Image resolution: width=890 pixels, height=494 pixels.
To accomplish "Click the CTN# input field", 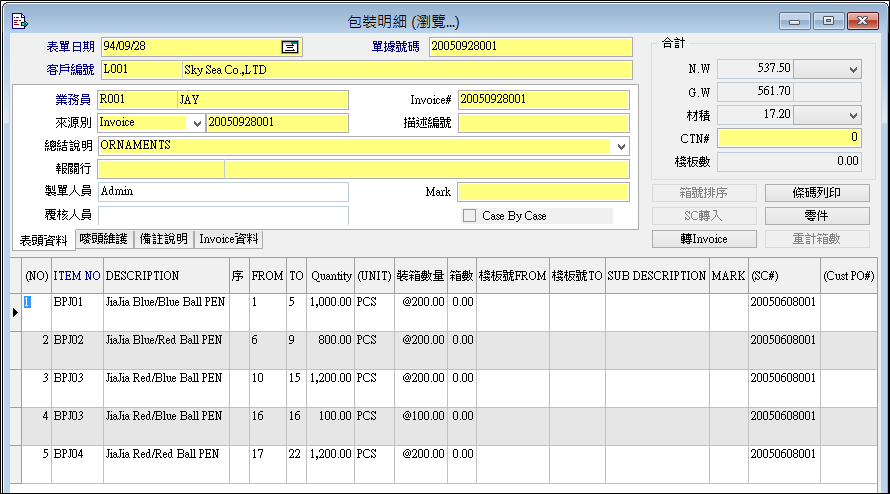I will (x=788, y=138).
